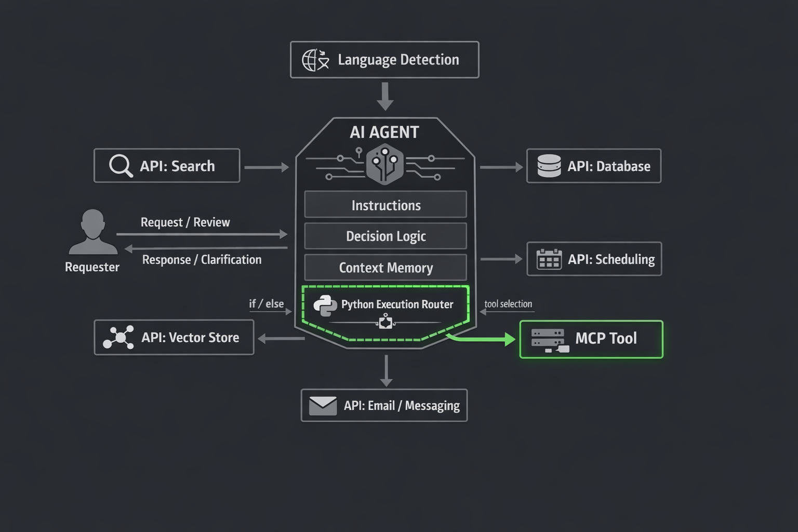Click the Response / Clarification link
This screenshot has width=798, height=532.
[x=202, y=259]
